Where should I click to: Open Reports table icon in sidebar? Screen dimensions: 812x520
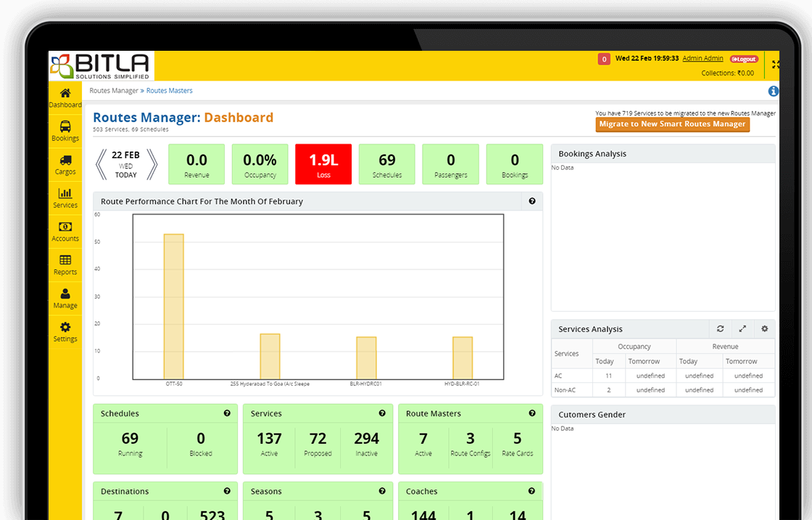pyautogui.click(x=65, y=260)
